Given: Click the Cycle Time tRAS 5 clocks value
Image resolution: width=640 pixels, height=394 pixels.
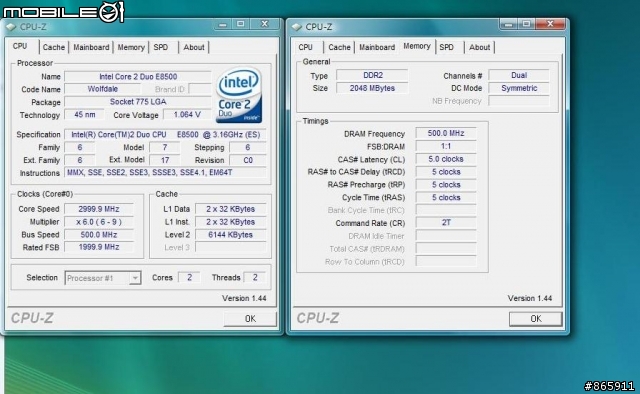Looking at the screenshot, I should coord(446,198).
